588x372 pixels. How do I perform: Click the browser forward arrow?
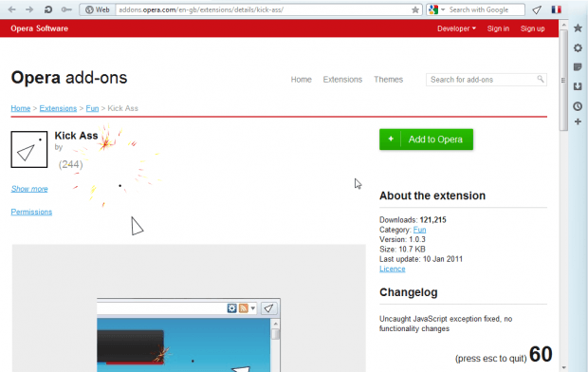[29, 9]
